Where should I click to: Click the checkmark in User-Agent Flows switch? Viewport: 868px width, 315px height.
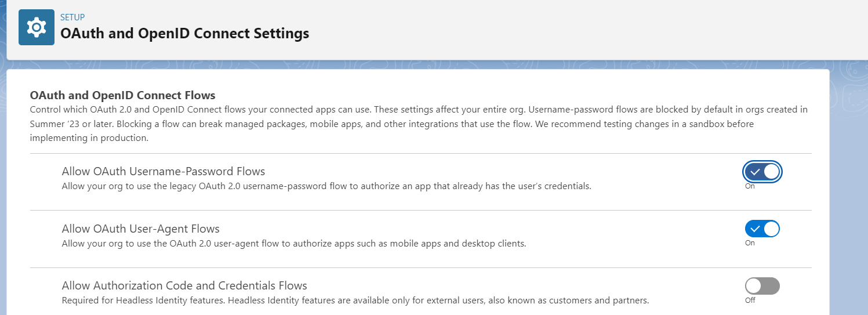coord(754,229)
